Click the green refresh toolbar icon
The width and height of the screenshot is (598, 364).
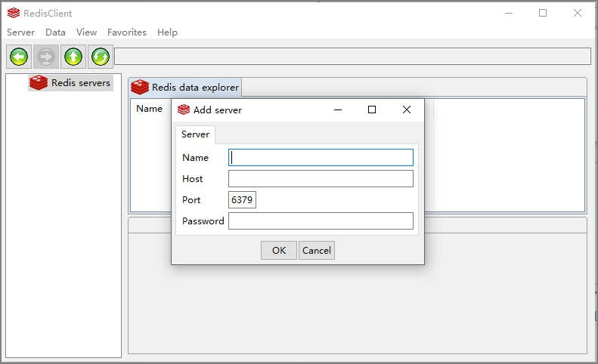[x=101, y=57]
